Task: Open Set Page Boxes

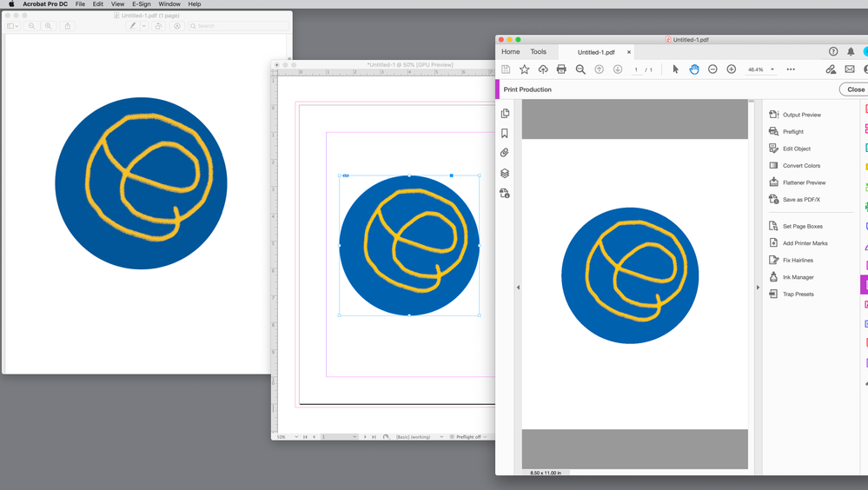Action: 796,226
